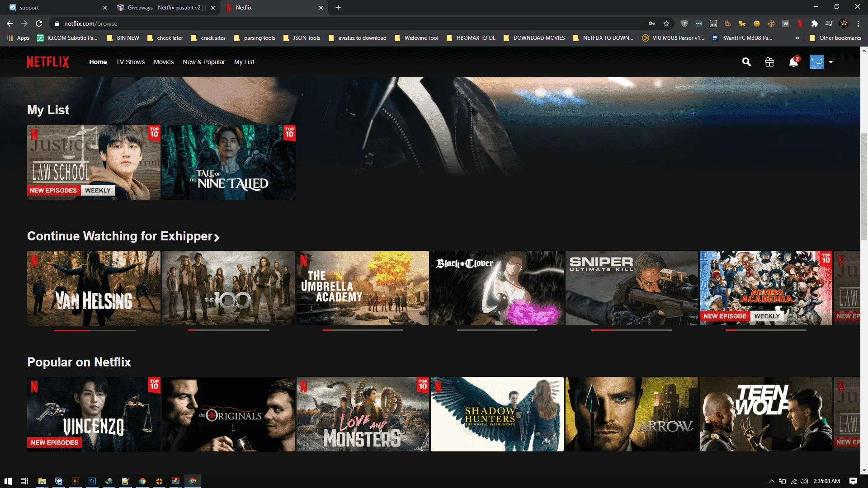
Task: Open the Chrome three-dot menu
Action: point(858,23)
